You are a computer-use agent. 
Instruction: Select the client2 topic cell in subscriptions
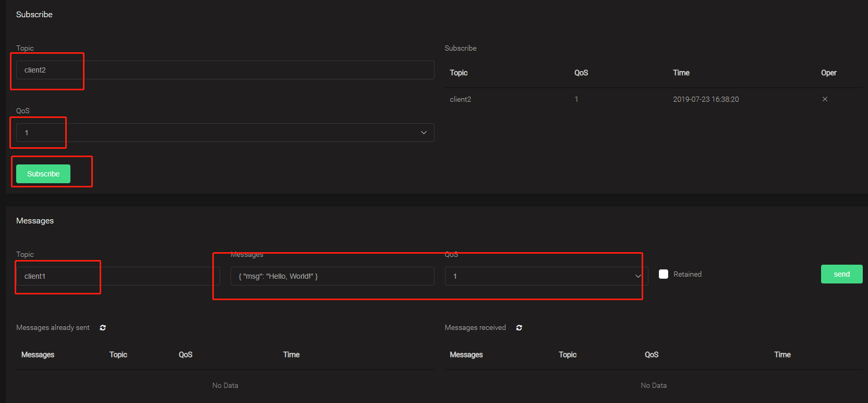pyautogui.click(x=460, y=99)
